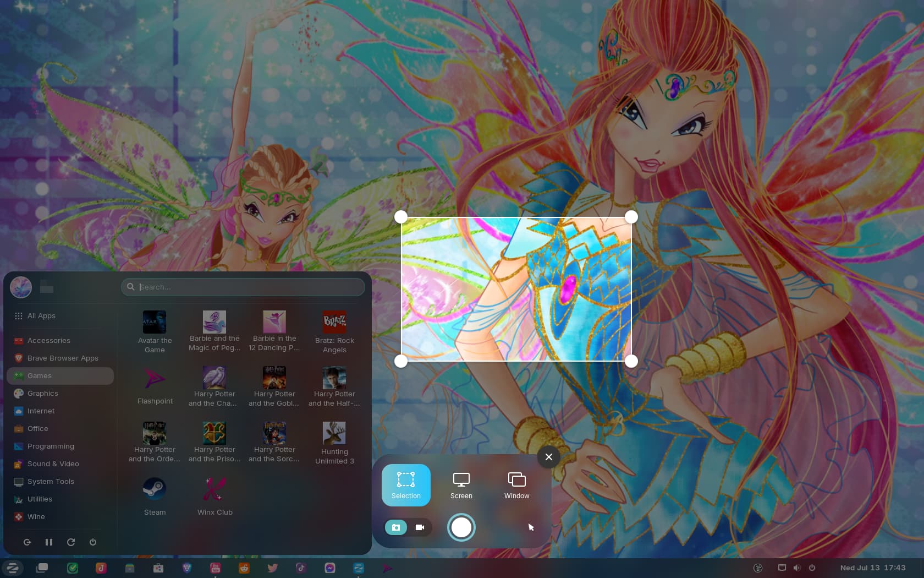Screen dimensions: 924x578
Task: Click the top-right selection handle
Action: click(x=631, y=217)
